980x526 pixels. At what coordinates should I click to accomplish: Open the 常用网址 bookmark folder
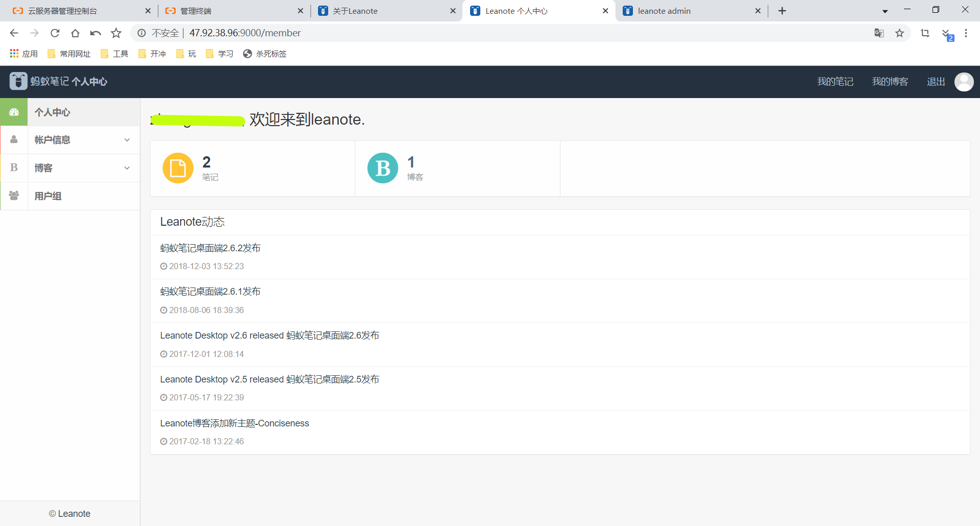(69, 54)
